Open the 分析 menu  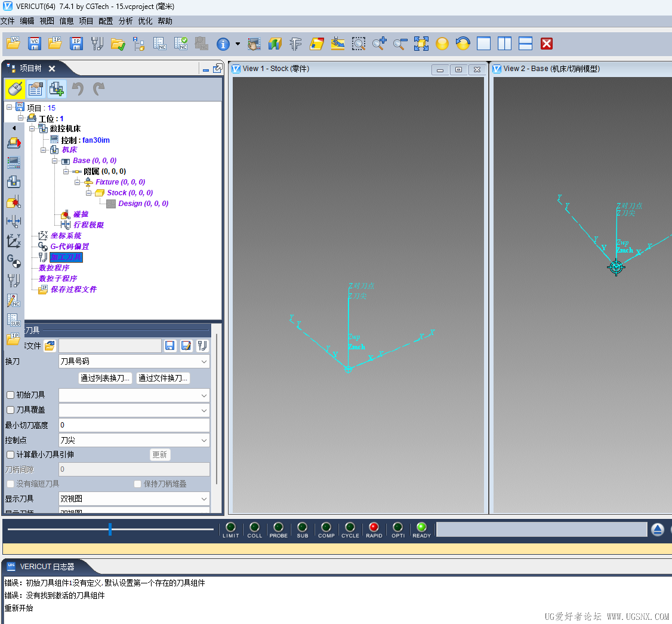coord(125,21)
